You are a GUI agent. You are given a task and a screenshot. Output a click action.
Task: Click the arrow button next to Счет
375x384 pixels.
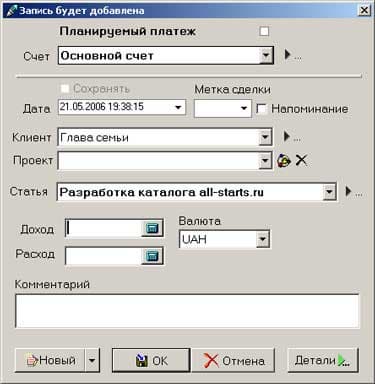291,55
